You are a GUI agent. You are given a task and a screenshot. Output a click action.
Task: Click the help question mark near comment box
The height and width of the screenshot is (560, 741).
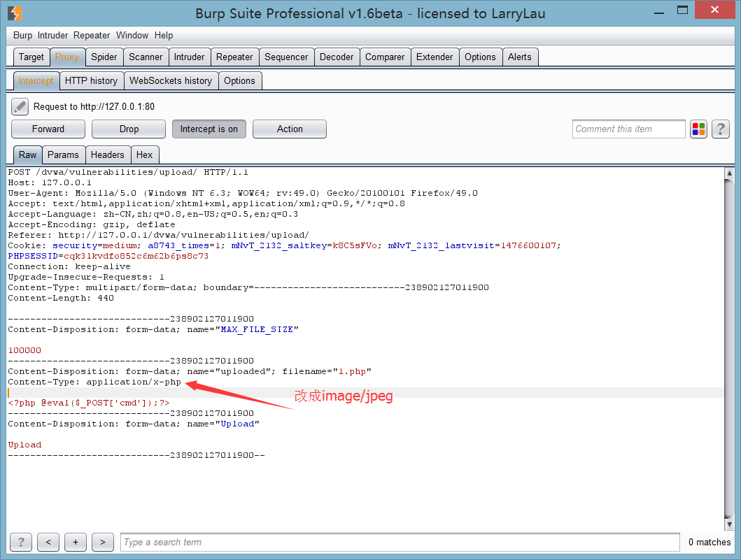coord(720,129)
